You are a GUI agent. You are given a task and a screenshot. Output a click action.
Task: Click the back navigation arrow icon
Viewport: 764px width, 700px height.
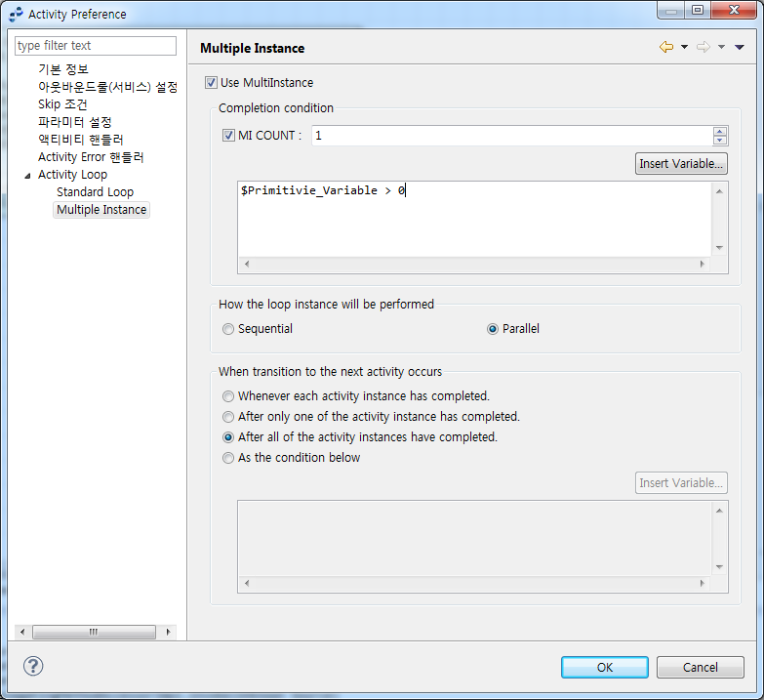point(666,47)
